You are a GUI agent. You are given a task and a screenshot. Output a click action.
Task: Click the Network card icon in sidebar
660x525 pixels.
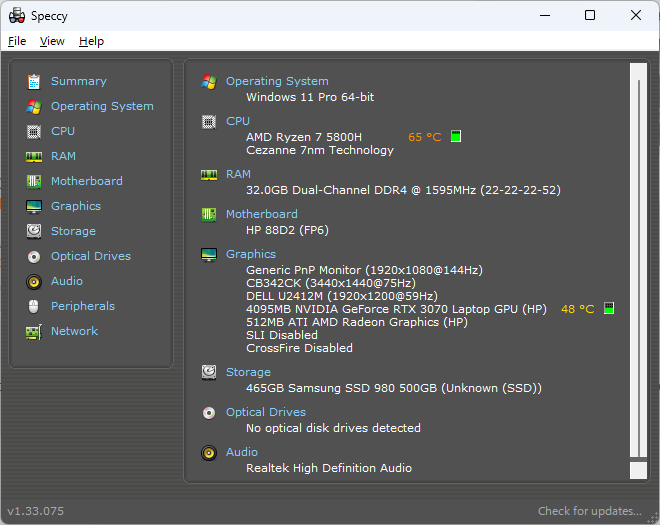click(x=34, y=332)
